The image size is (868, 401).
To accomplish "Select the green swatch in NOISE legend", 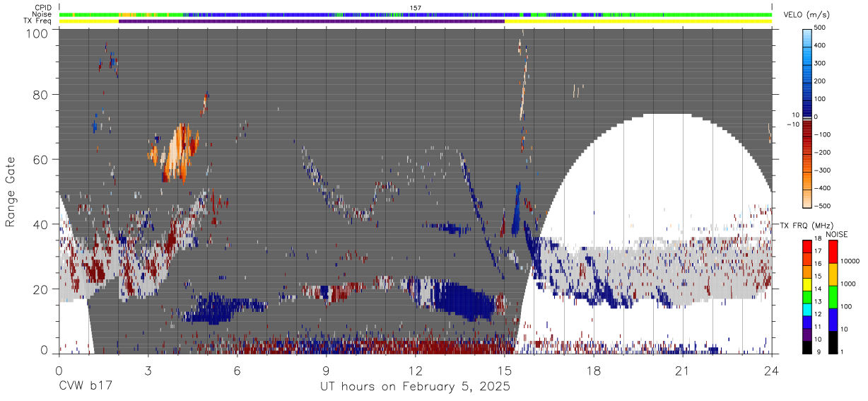I will (x=833, y=296).
